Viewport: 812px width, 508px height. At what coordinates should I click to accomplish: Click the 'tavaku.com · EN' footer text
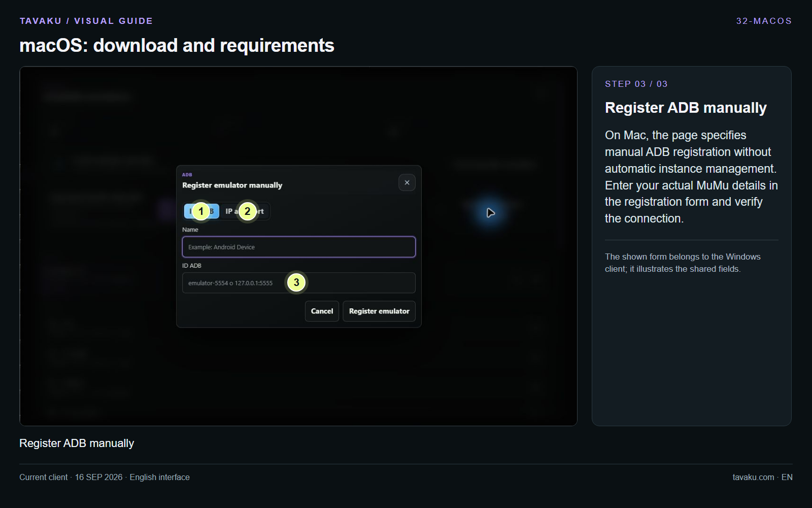tap(762, 477)
